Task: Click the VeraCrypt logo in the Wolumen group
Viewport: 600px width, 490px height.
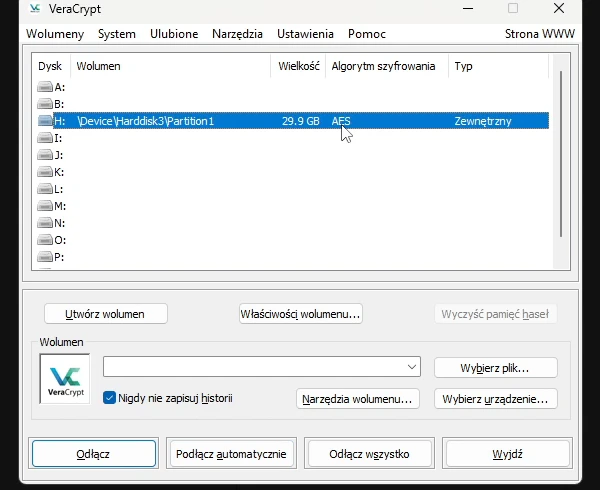Action: 65,379
